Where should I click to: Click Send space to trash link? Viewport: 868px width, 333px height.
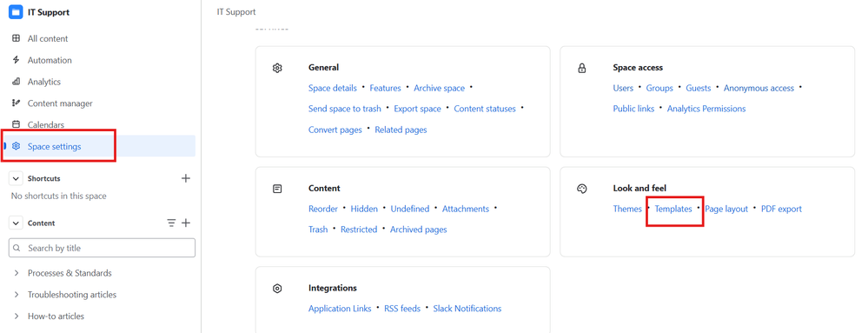344,109
